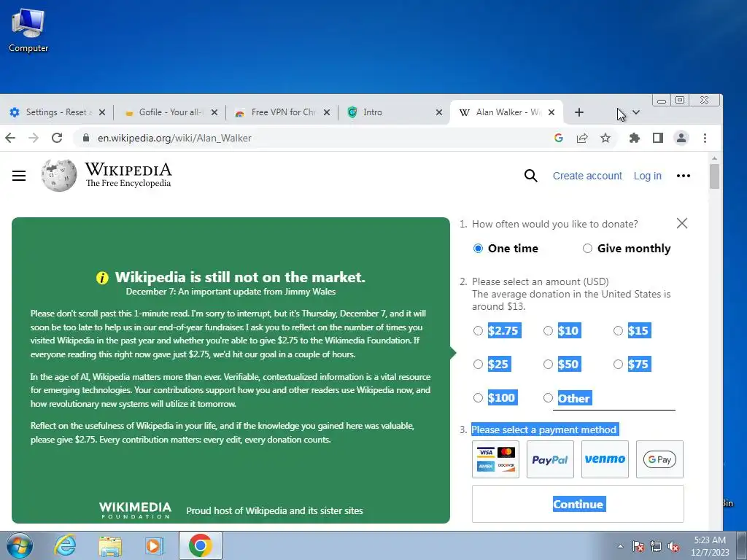747x560 pixels.
Task: Click the Chrome taskbar icon
Action: pyautogui.click(x=201, y=545)
